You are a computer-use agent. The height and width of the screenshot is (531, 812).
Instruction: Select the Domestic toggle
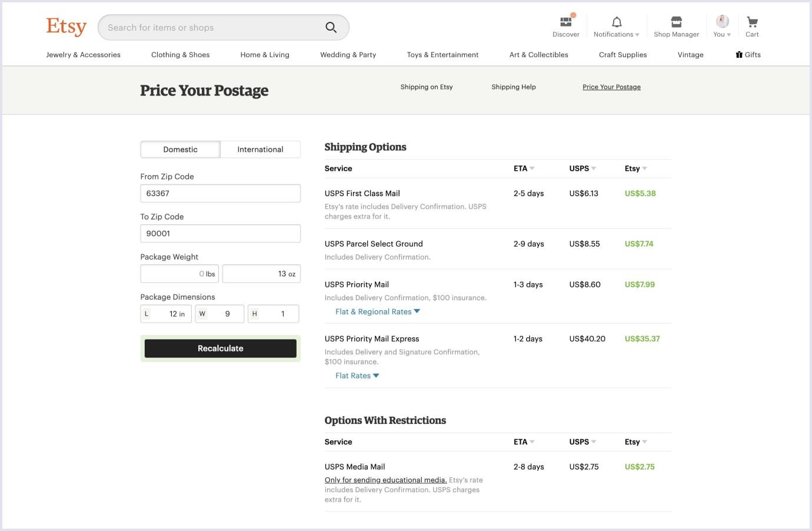click(180, 150)
